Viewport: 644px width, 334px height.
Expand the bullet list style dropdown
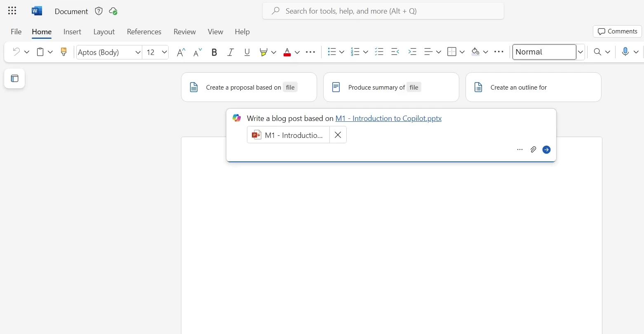[x=342, y=52]
